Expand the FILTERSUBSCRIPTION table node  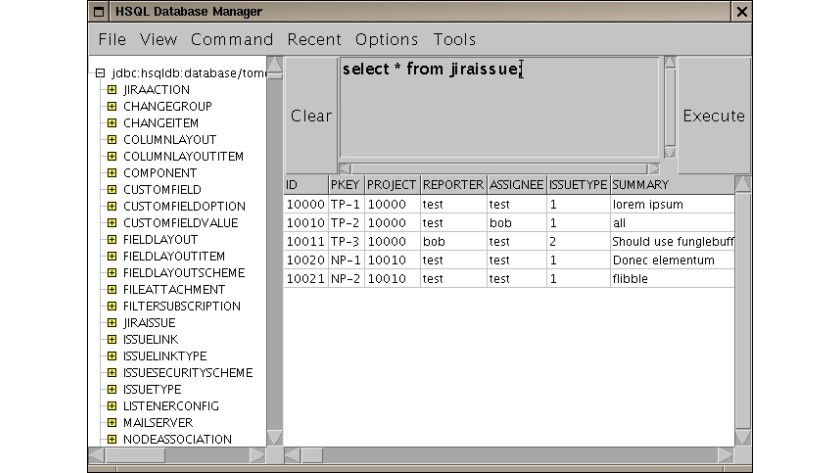(x=111, y=306)
